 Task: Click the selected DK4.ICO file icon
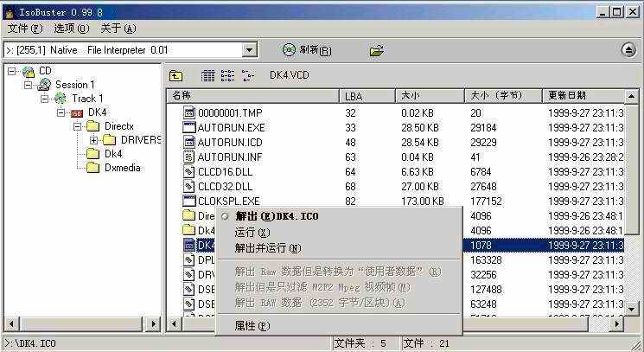pos(189,246)
